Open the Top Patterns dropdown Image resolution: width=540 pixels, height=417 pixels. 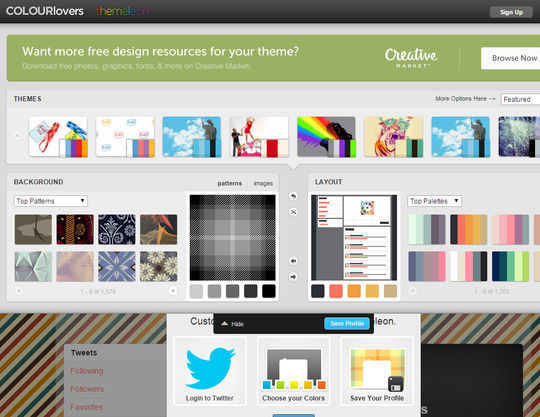point(51,201)
